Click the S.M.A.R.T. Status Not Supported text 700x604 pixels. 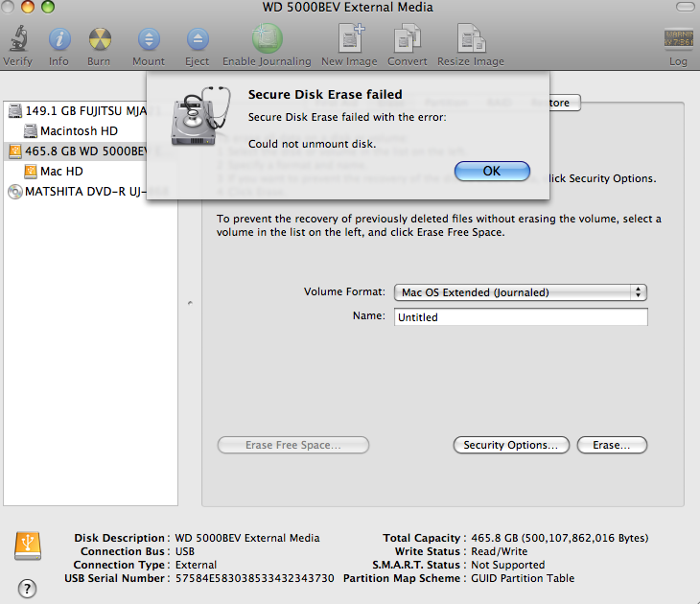(508, 565)
